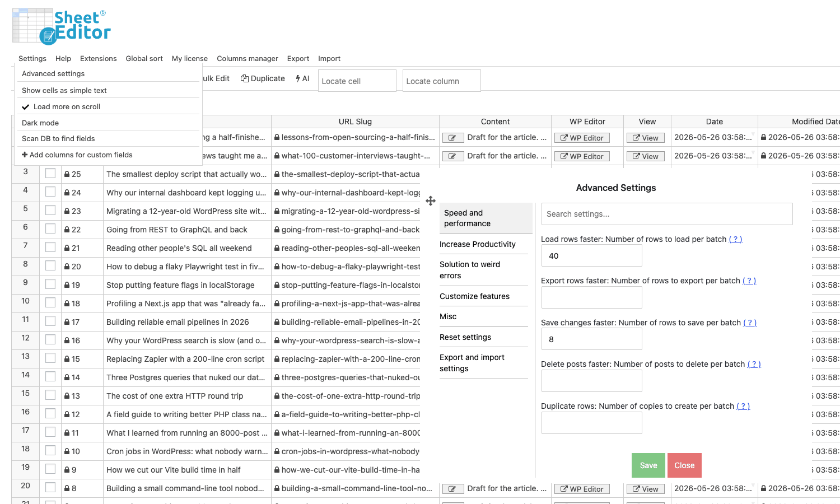Image resolution: width=840 pixels, height=504 pixels.
Task: Tick the checkbox for row 8
Action: click(x=50, y=266)
